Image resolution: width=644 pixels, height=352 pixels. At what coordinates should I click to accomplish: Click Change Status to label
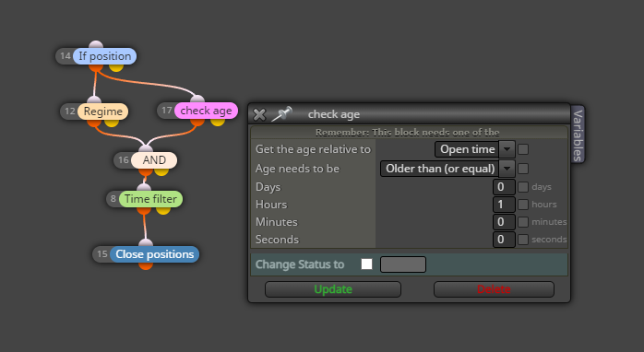coord(300,264)
